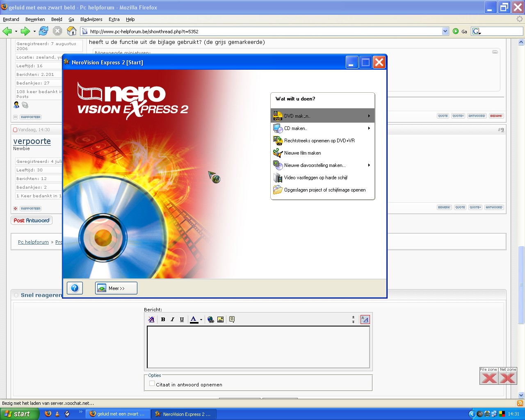Tick Citaat in antwoord opnemen checkbox
Screen dimensions: 525x420
(152, 383)
